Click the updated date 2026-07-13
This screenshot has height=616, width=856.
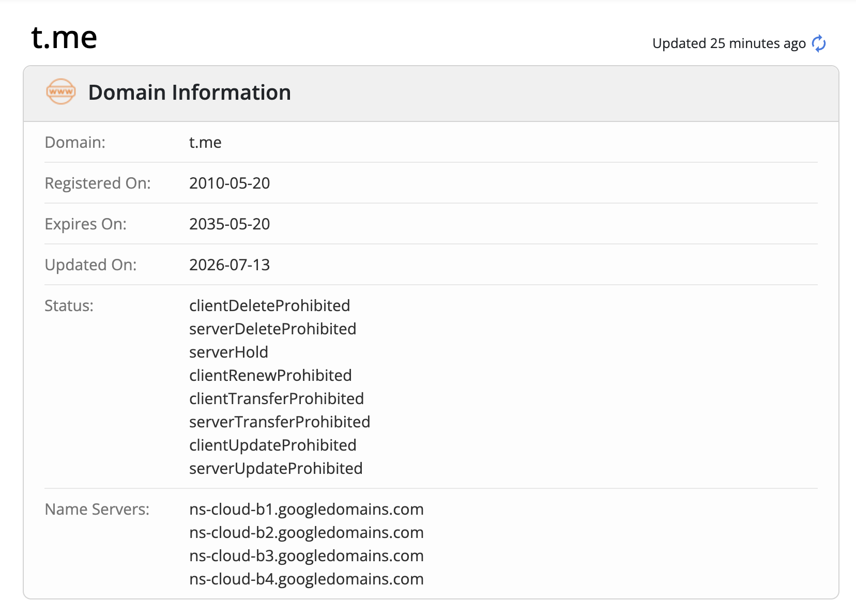[230, 265]
